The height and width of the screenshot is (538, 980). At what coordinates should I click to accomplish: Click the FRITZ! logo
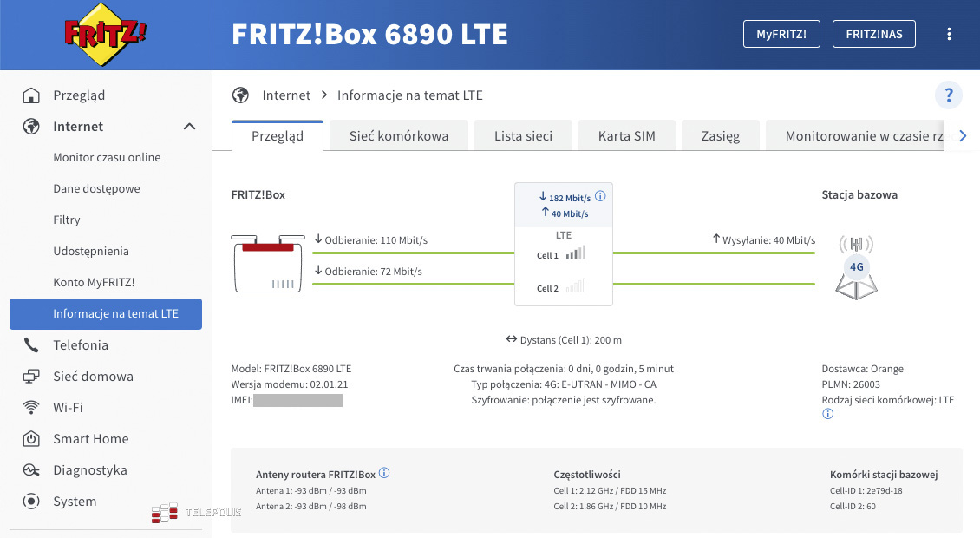(x=105, y=36)
